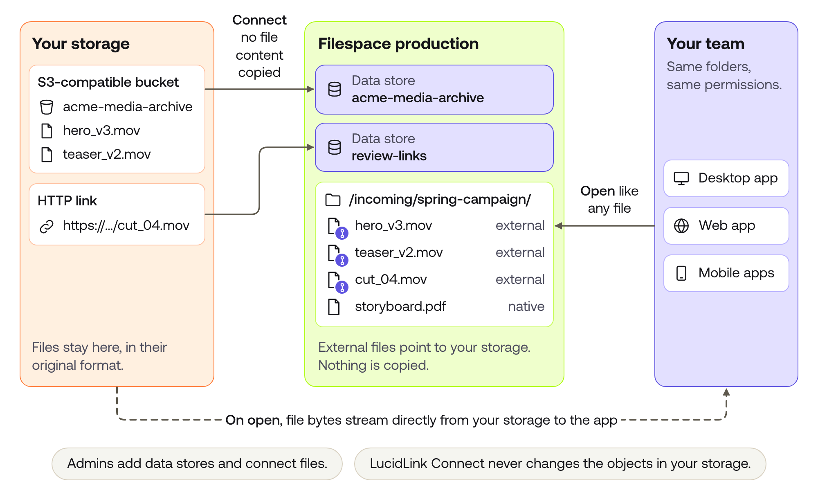
Task: Select the Web app card
Action: pyautogui.click(x=726, y=226)
